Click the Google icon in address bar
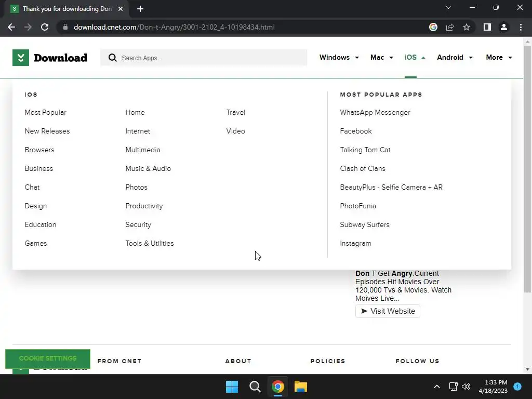Viewport: 532px width, 399px height. [433, 27]
